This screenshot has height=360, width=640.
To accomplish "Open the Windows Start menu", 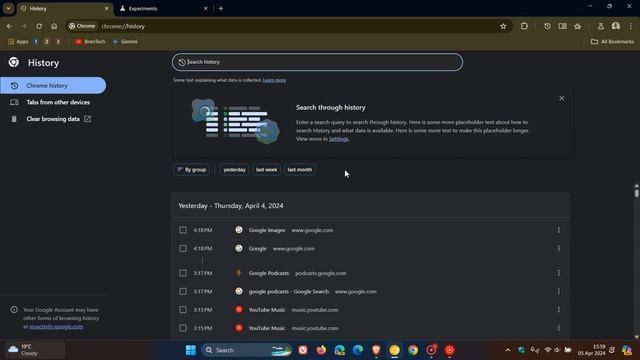I will 191,350.
